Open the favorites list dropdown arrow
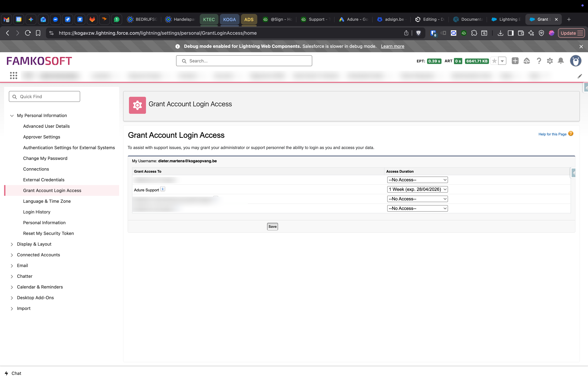The image size is (588, 380). [x=502, y=61]
